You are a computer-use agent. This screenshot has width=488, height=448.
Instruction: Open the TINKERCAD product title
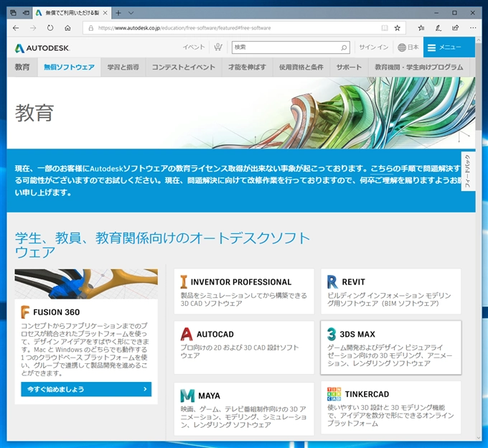pyautogui.click(x=367, y=394)
